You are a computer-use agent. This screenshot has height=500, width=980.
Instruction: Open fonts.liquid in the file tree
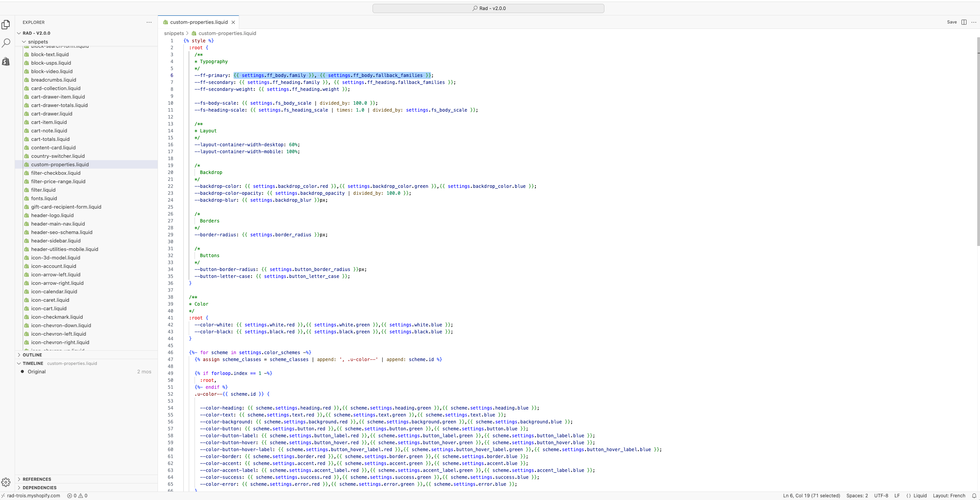pos(44,199)
